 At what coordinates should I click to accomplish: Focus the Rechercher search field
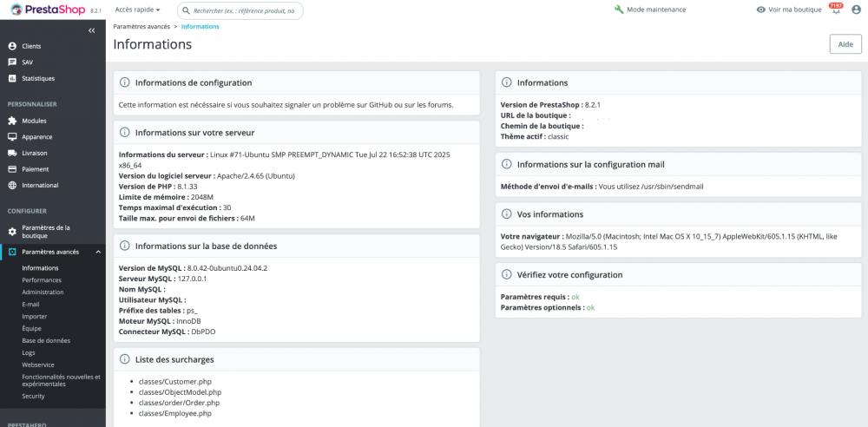(x=245, y=10)
